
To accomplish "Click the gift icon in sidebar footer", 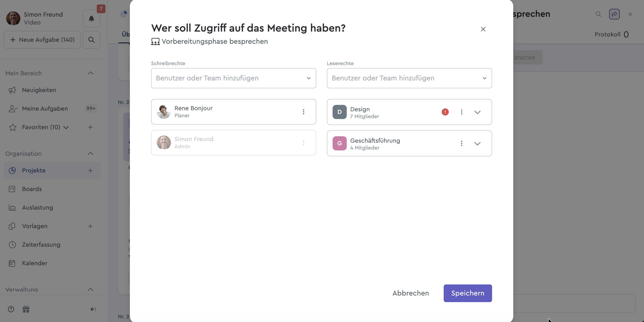I will tap(26, 309).
